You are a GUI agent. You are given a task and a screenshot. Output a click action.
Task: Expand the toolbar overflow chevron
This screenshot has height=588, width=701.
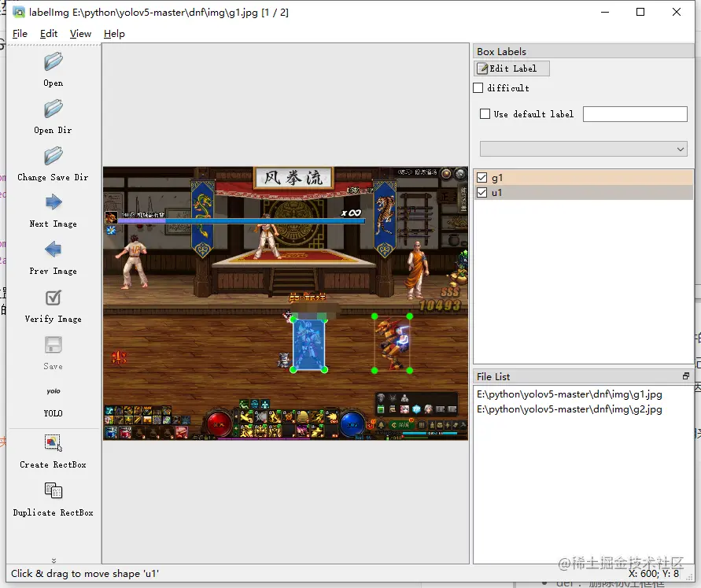pyautogui.click(x=53, y=560)
